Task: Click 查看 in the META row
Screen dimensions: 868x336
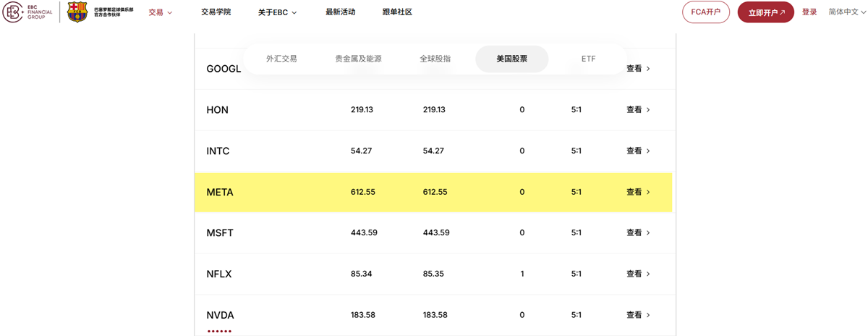Action: (x=639, y=193)
